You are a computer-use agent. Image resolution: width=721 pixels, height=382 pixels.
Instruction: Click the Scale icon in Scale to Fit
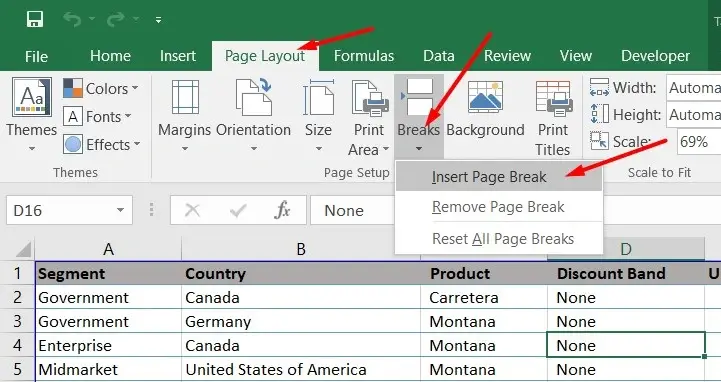tap(599, 141)
